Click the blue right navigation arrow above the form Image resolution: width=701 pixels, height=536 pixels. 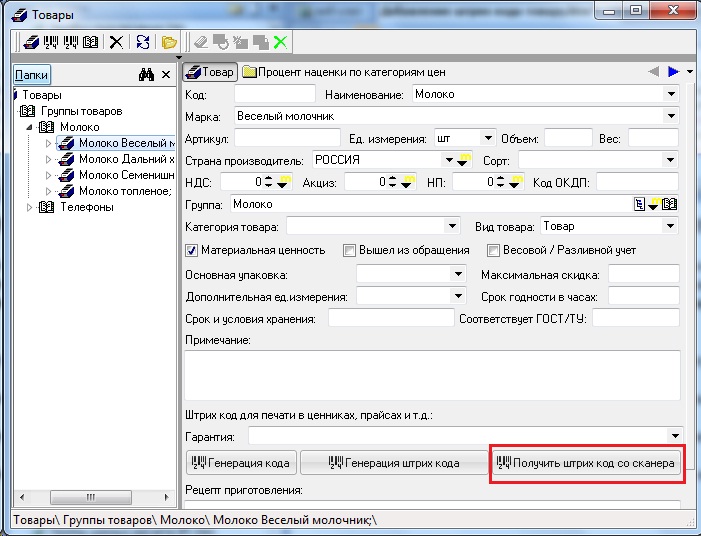tap(673, 72)
